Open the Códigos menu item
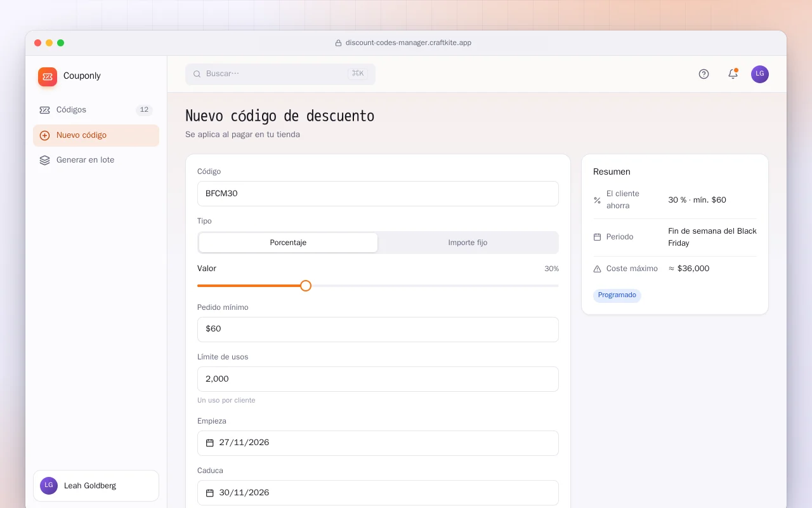Image resolution: width=812 pixels, height=508 pixels. 96,110
